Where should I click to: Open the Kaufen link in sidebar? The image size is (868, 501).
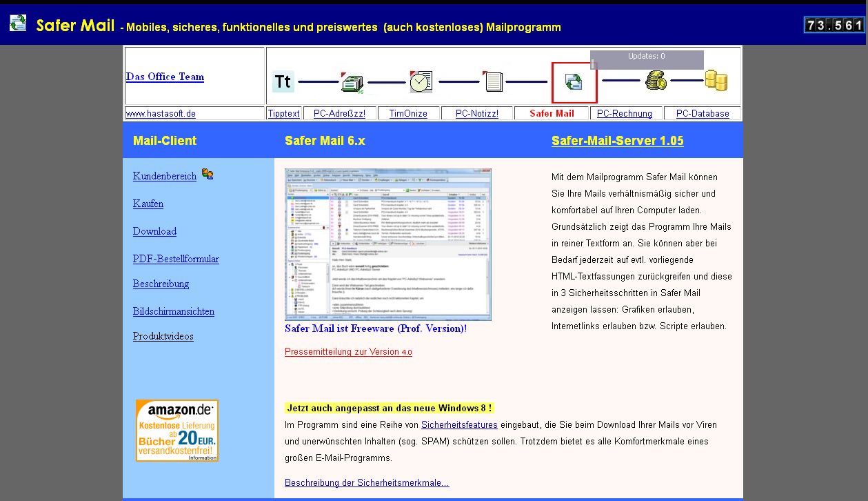(x=148, y=204)
